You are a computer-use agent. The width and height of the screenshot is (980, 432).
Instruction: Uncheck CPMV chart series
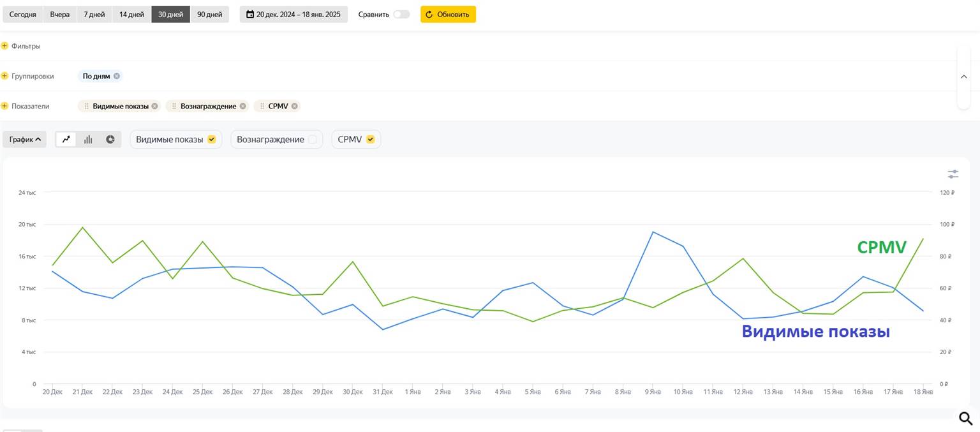click(x=370, y=139)
